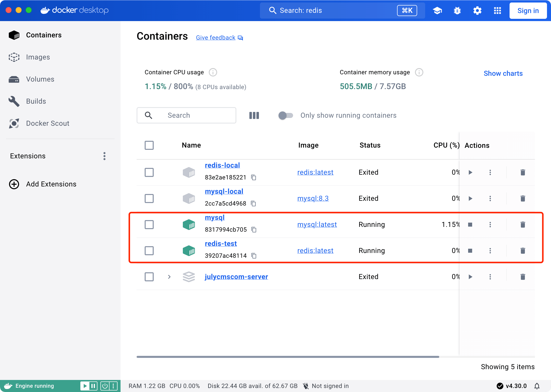Delete the mysql-local container

tap(523, 199)
